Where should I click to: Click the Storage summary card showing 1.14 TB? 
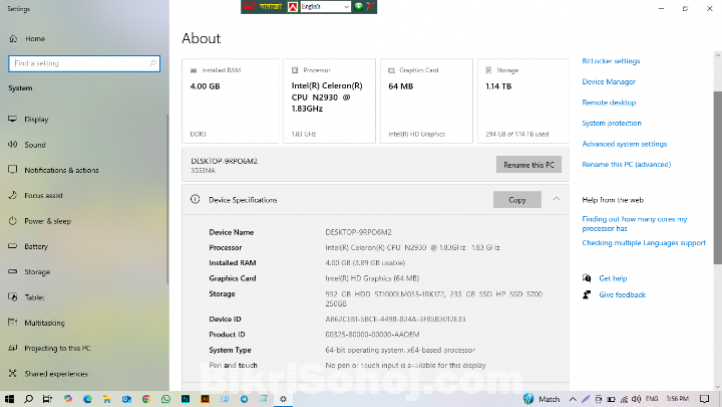[518, 100]
